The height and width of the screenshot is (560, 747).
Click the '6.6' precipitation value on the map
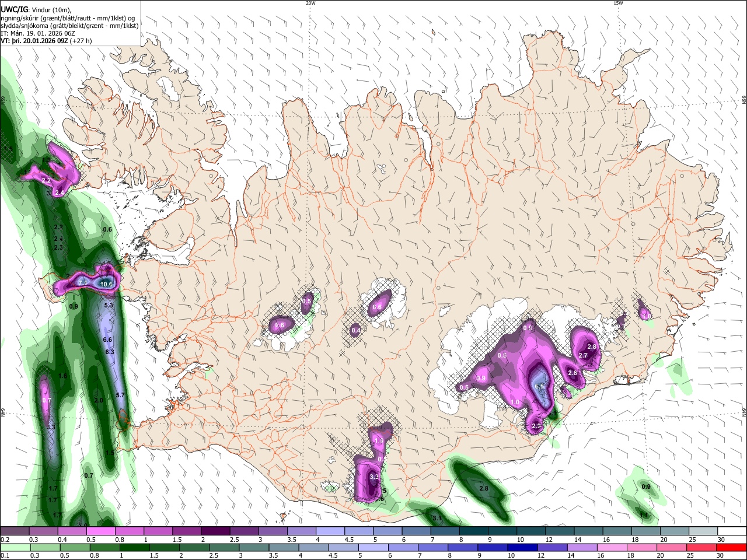tap(107, 339)
